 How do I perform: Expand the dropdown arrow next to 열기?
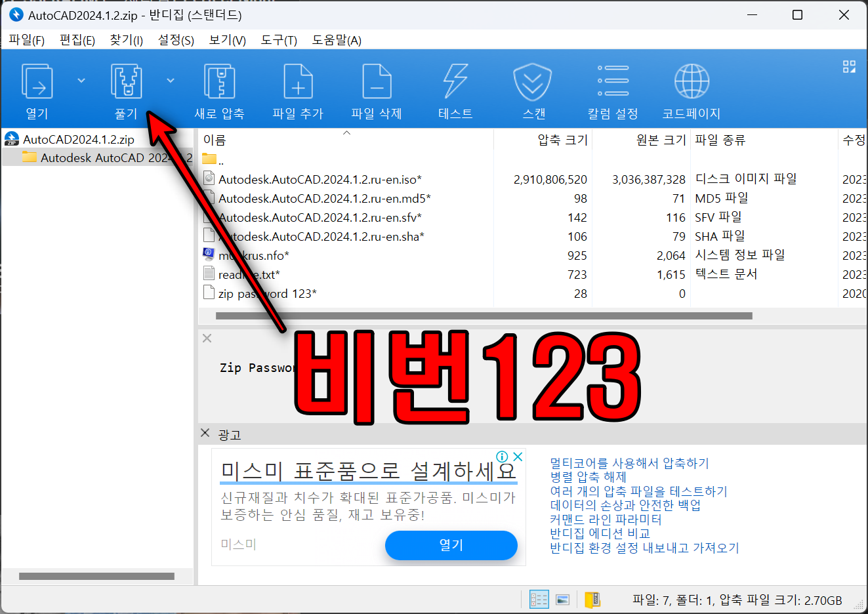(x=81, y=81)
